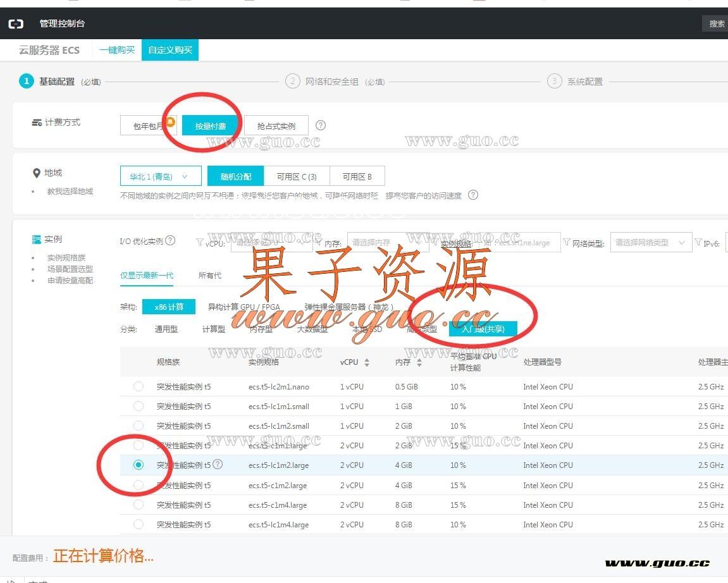This screenshot has width=728, height=583.
Task: Select 可用区 B availability zone
Action: tap(357, 176)
